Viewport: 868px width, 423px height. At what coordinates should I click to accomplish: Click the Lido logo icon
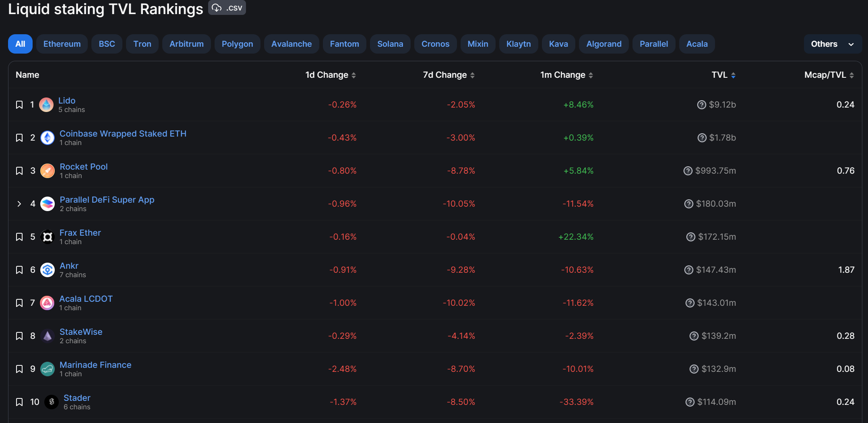46,105
